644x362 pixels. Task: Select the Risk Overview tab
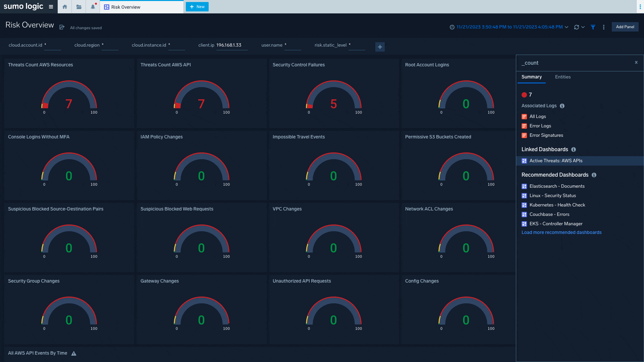(x=142, y=7)
